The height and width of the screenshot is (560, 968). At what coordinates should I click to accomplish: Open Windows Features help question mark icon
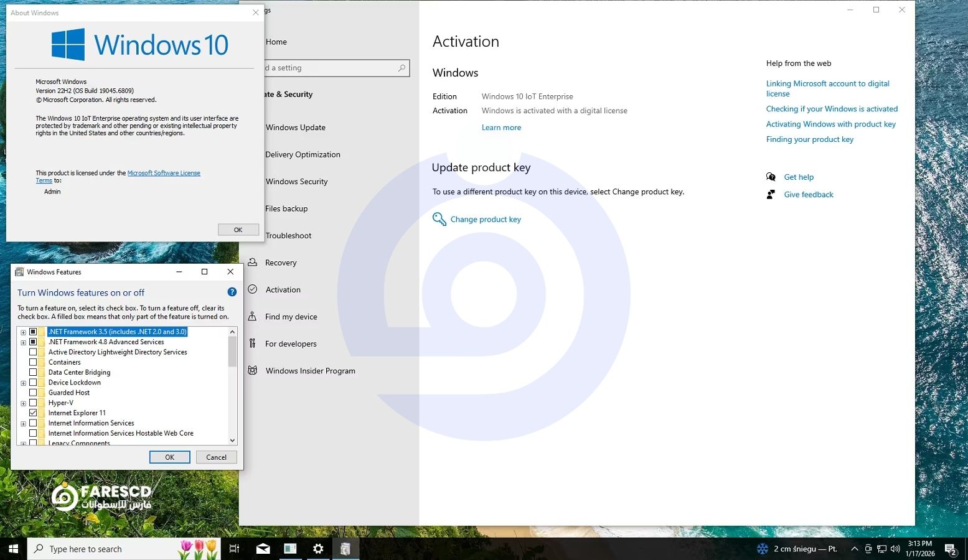coord(232,292)
